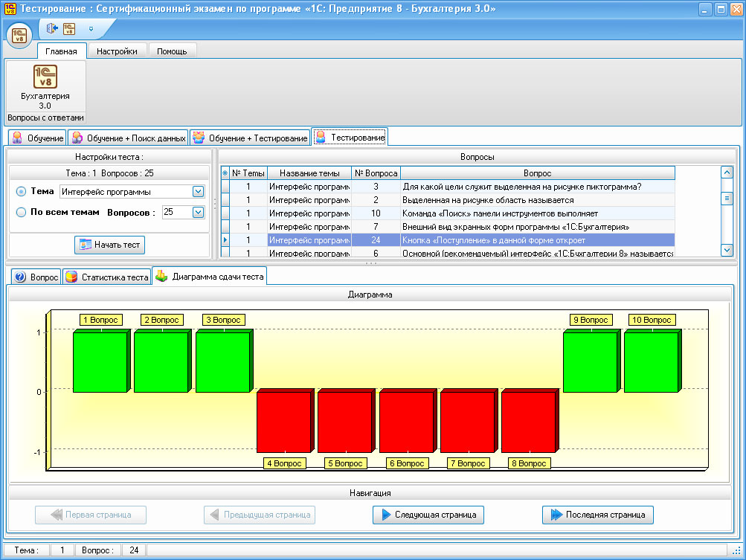746x560 pixels.
Task: Open the Настройки ribbon tab
Action: (x=117, y=51)
